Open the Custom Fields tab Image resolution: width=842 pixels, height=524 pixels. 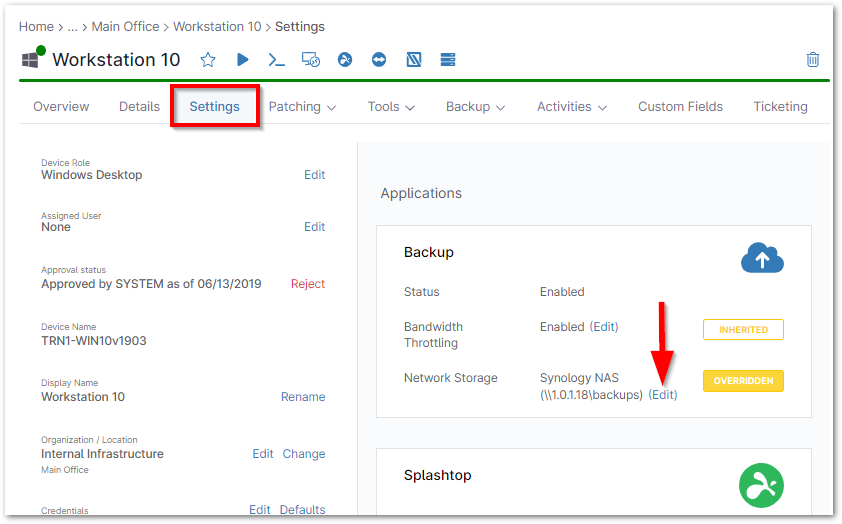680,107
